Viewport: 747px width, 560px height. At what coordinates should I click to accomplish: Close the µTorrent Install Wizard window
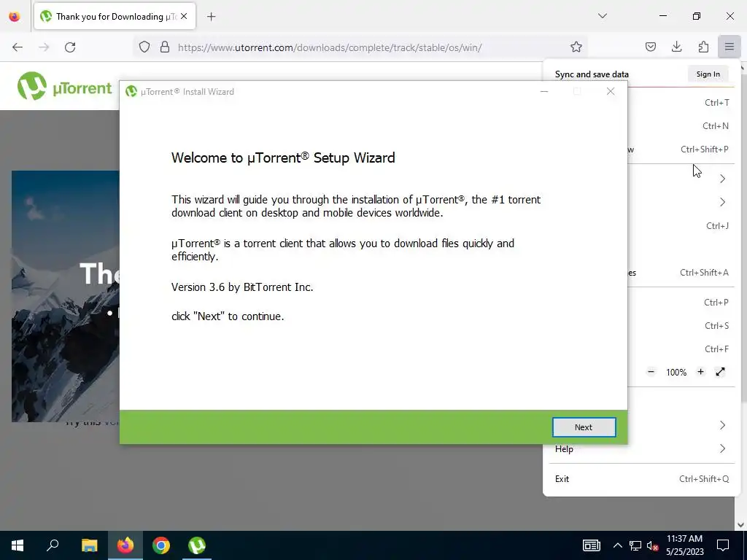[611, 91]
